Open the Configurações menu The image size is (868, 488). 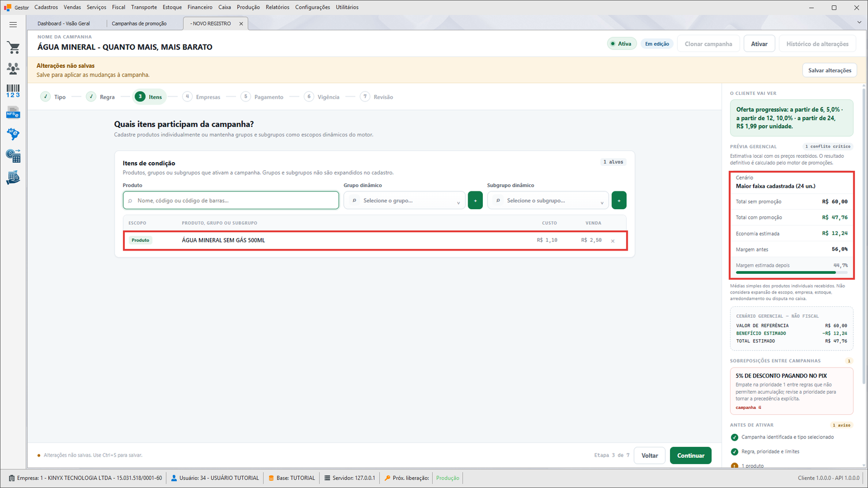pos(312,7)
